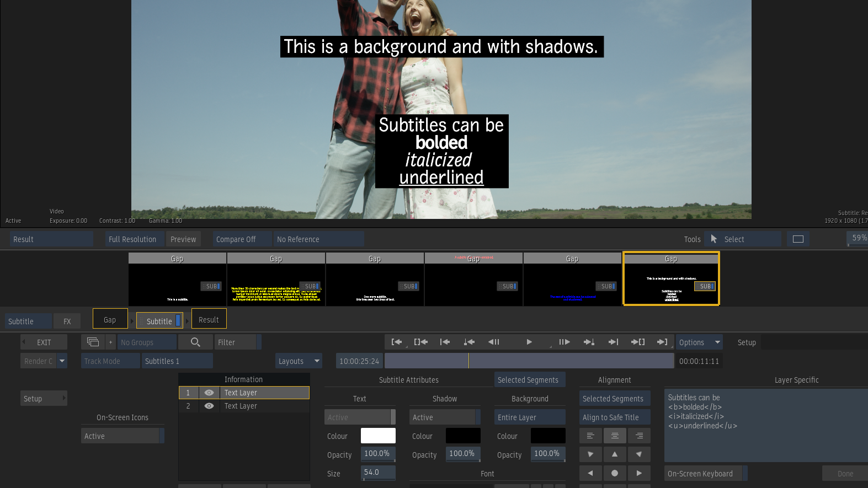Expand the Render C dropdown arrow
The width and height of the screenshot is (868, 488).
pos(62,361)
